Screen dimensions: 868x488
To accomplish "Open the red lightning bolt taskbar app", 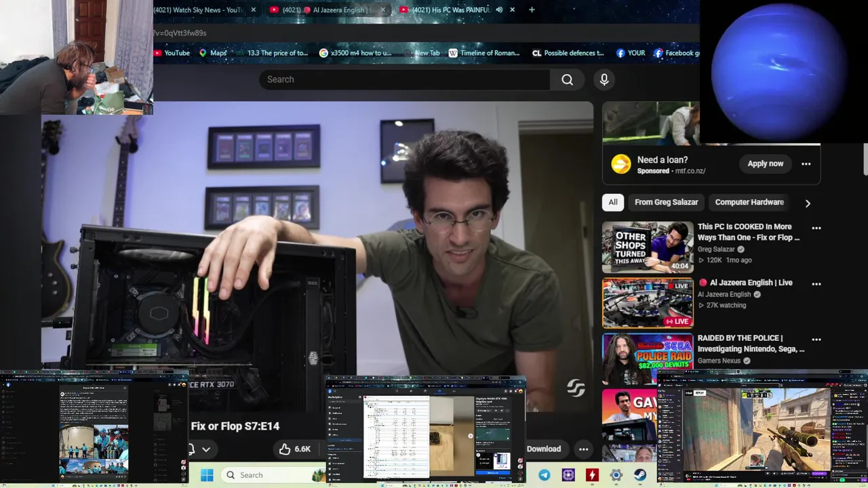I will pyautogui.click(x=592, y=475).
